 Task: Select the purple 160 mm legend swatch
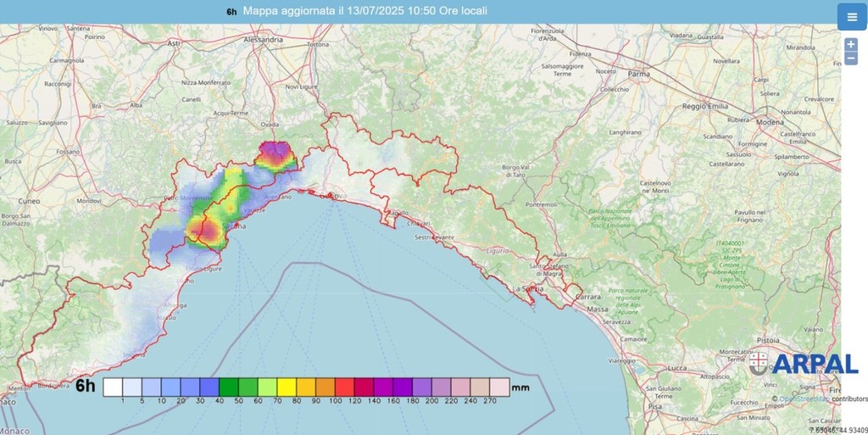[x=403, y=387]
